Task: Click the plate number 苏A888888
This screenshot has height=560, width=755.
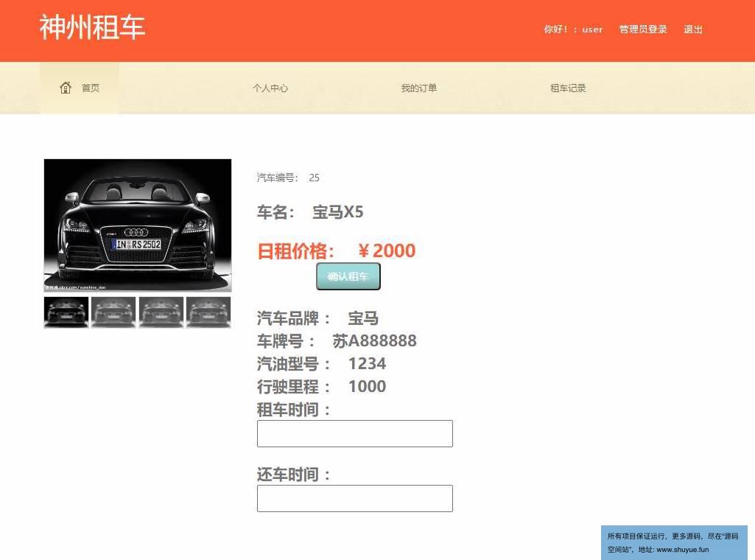Action: pos(374,341)
